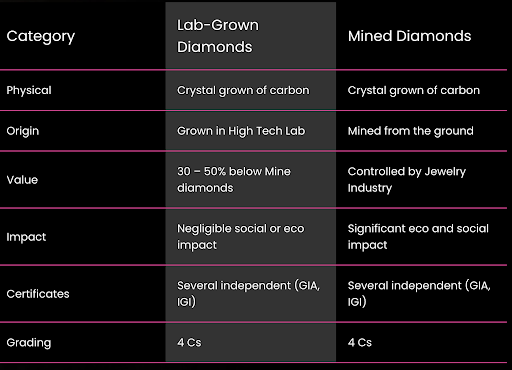Click the Category column header
This screenshot has width=512, height=370.
(41, 36)
